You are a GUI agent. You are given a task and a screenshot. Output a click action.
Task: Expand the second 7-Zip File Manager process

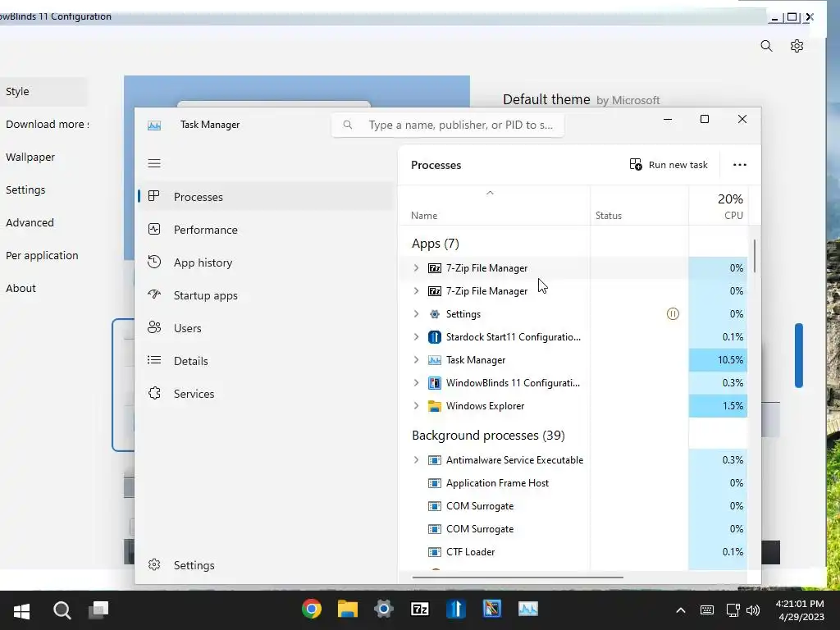(x=416, y=291)
